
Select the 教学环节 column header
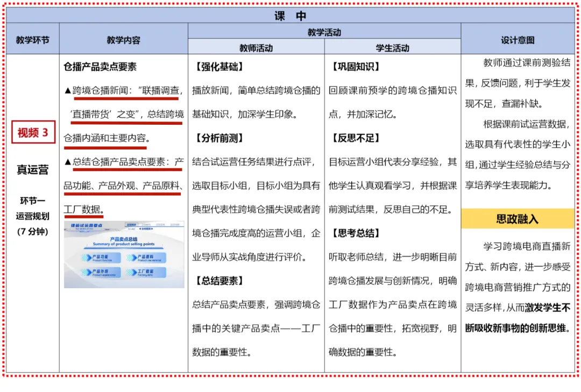tap(33, 40)
